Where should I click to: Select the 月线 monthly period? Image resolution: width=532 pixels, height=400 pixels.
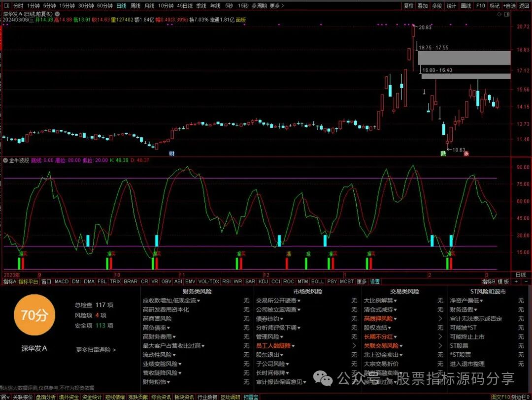pyautogui.click(x=149, y=6)
